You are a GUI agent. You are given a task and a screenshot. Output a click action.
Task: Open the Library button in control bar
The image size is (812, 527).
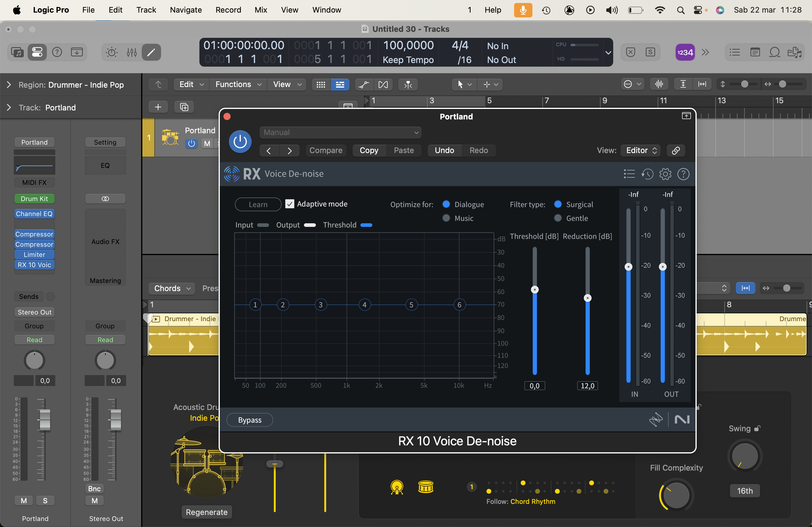coord(17,52)
